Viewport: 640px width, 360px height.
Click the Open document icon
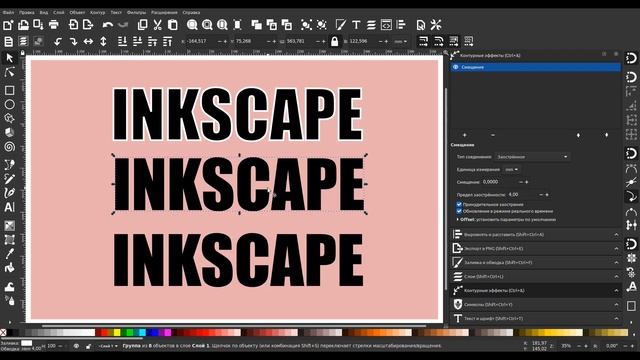pos(23,25)
